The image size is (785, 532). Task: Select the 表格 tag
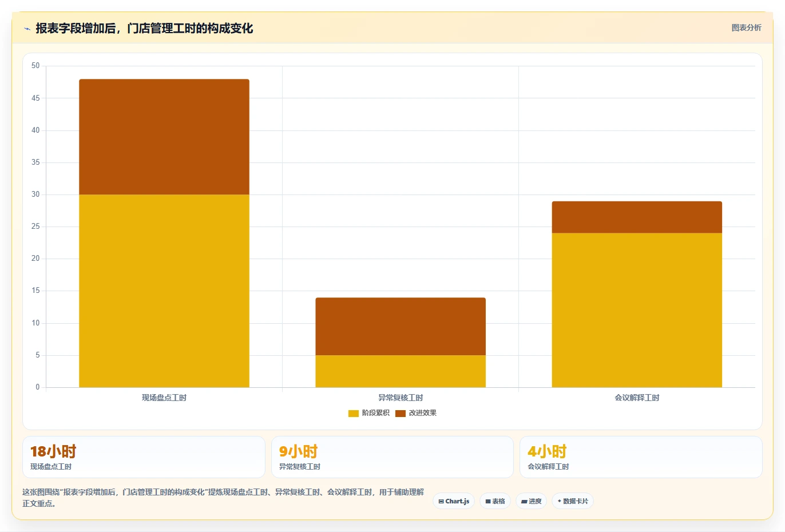point(495,501)
